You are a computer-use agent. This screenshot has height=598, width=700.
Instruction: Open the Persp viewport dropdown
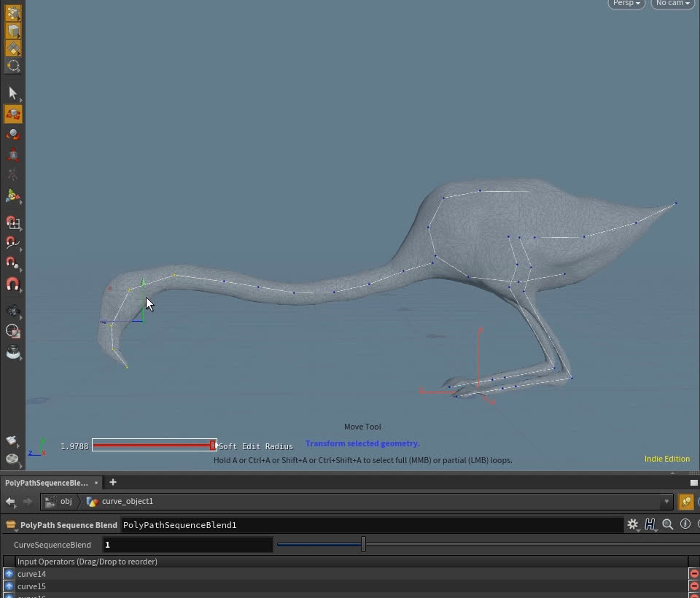(x=626, y=4)
